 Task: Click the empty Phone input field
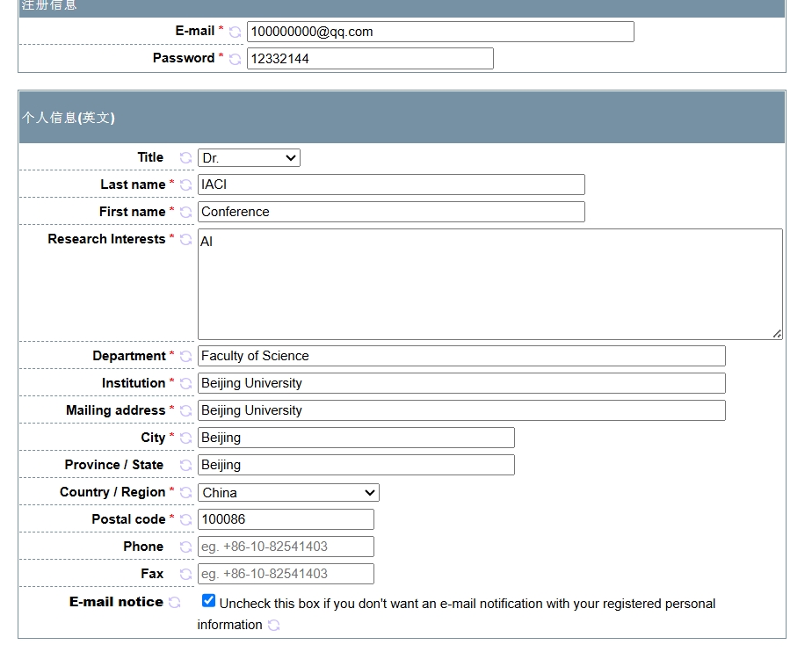286,547
